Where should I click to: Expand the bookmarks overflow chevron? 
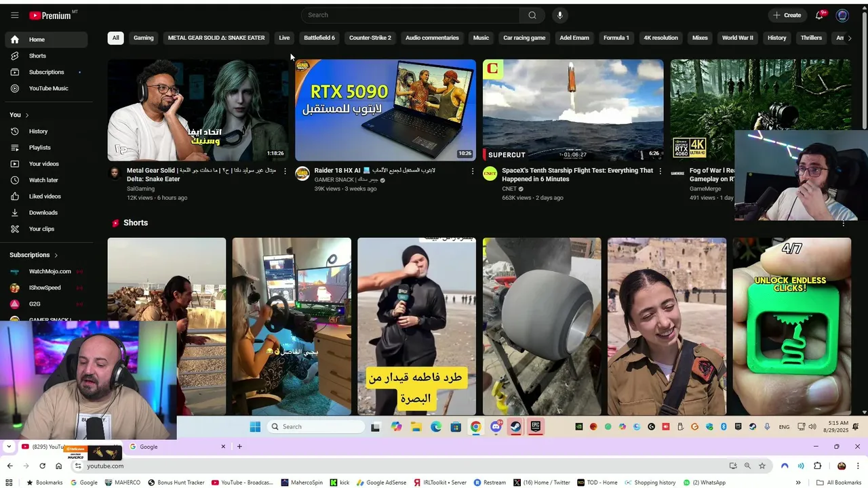coord(798,483)
